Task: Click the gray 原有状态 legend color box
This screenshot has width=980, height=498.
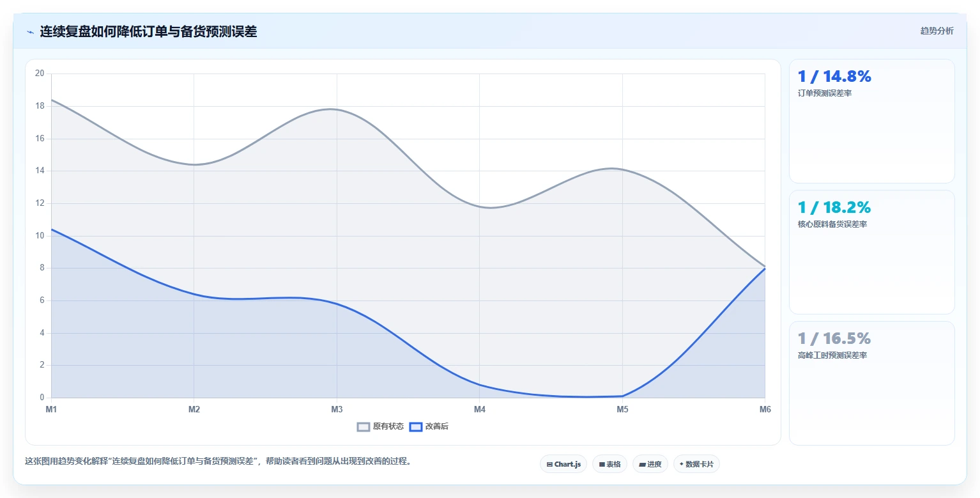Action: [x=364, y=427]
